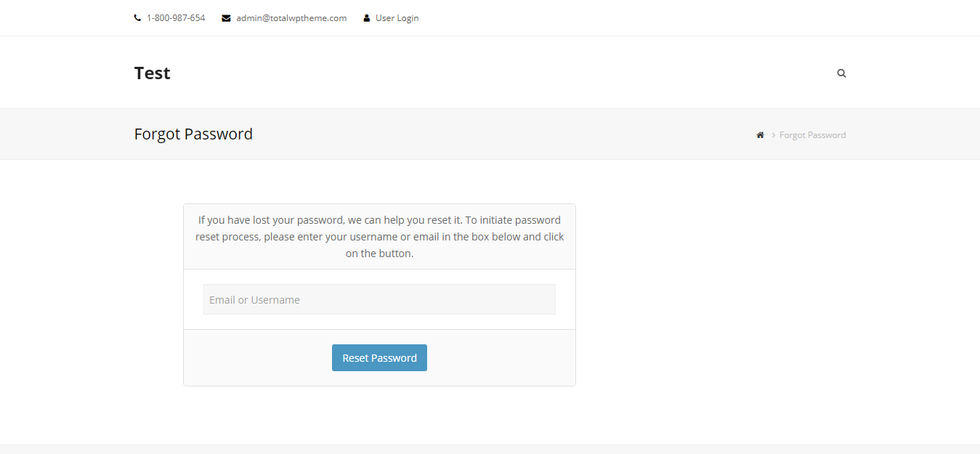This screenshot has height=454, width=980.
Task: Click the phone number 1-800-987-654
Action: click(176, 18)
